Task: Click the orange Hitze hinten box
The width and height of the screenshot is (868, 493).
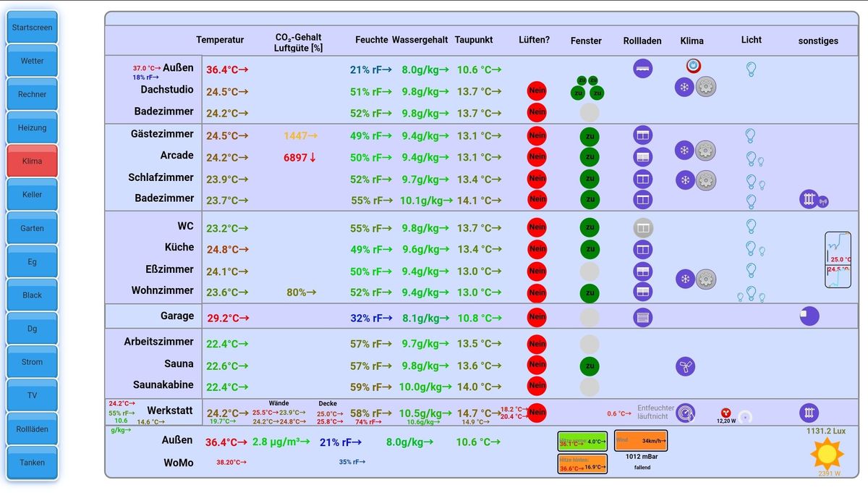Action: 582,463
